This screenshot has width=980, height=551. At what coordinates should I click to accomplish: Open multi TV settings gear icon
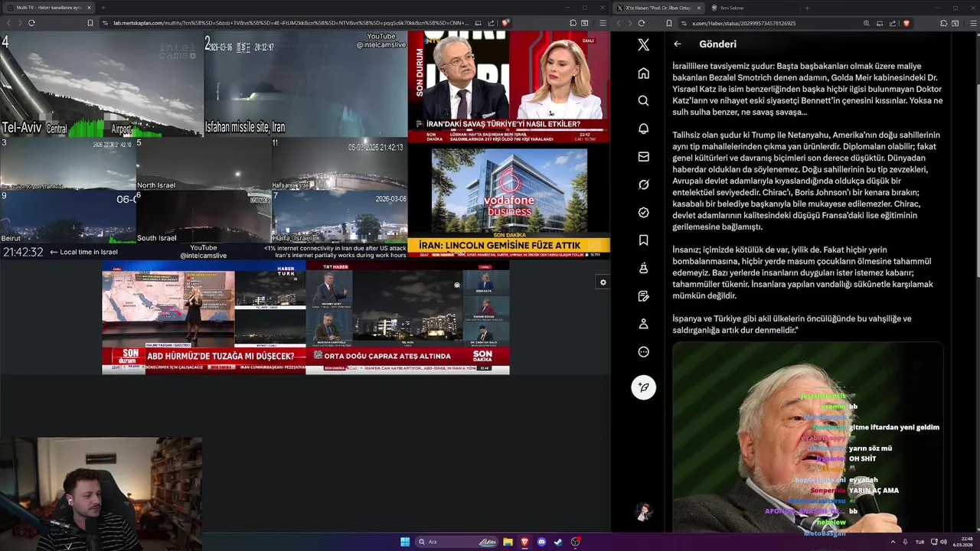(603, 282)
